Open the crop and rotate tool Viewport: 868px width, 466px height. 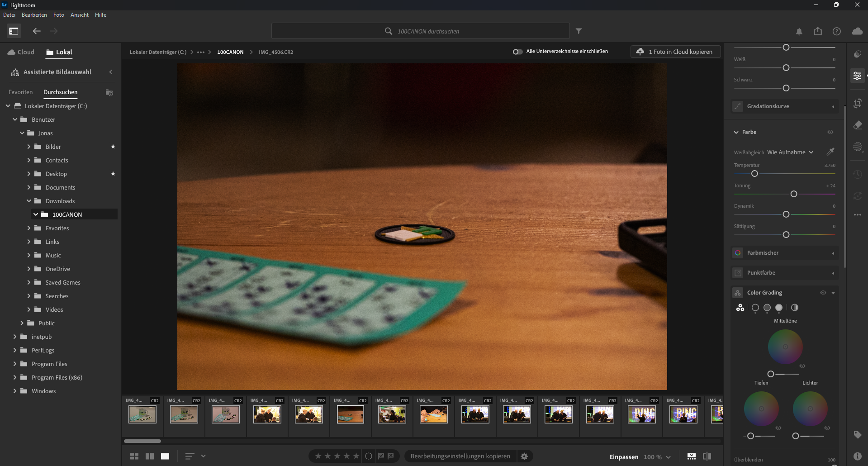[x=857, y=103]
